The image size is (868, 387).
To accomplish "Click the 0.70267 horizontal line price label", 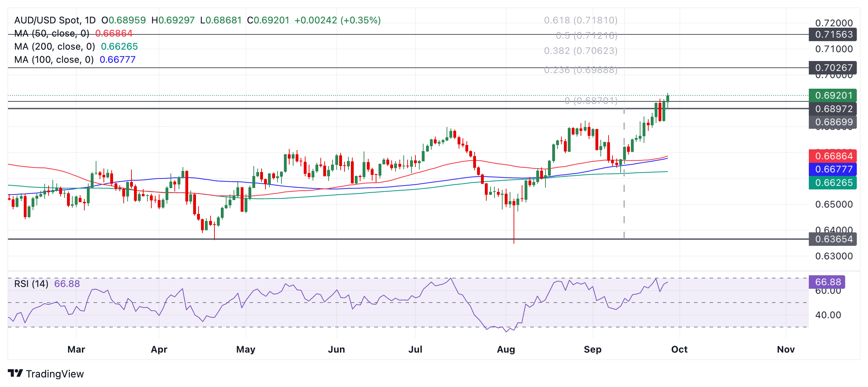I will coord(832,67).
